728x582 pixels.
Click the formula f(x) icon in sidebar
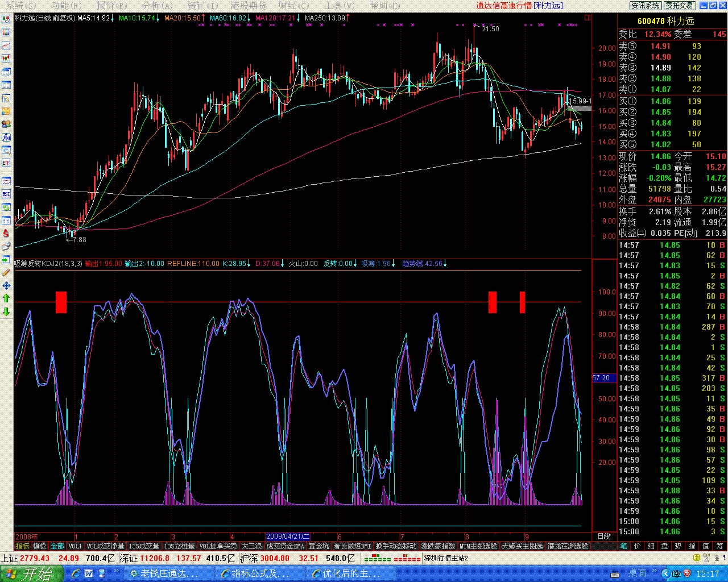tap(6, 137)
